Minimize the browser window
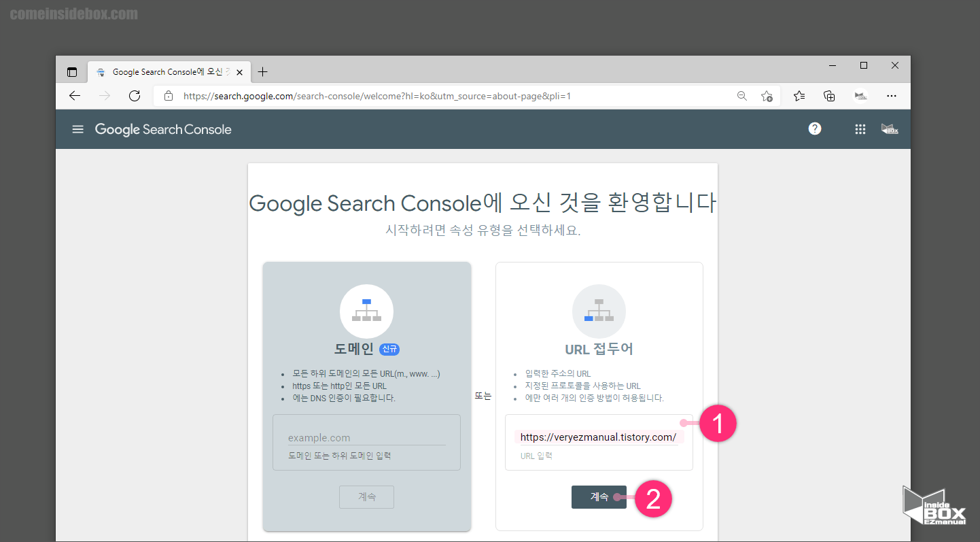 (x=833, y=65)
